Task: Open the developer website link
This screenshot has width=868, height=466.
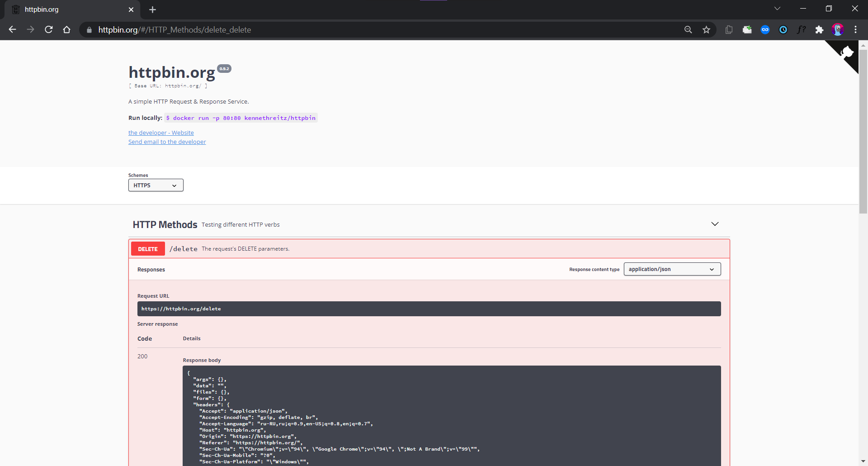Action: coord(161,133)
